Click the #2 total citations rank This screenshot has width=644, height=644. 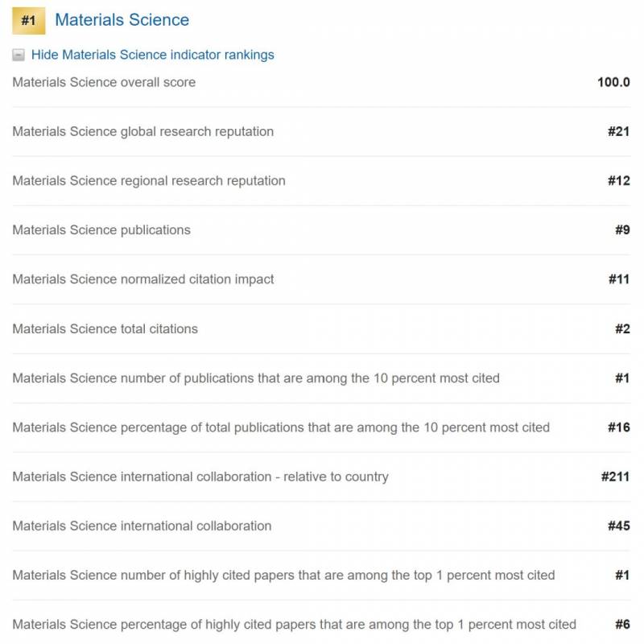pos(622,328)
